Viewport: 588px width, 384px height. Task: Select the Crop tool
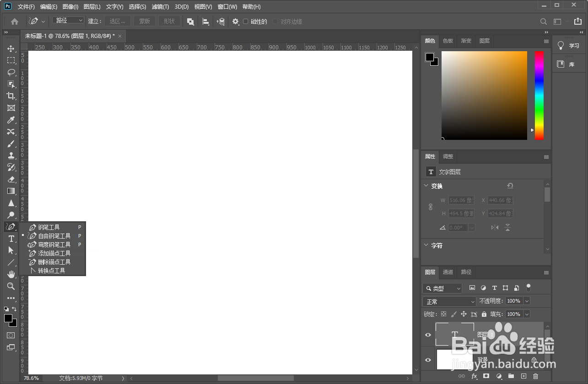[11, 96]
